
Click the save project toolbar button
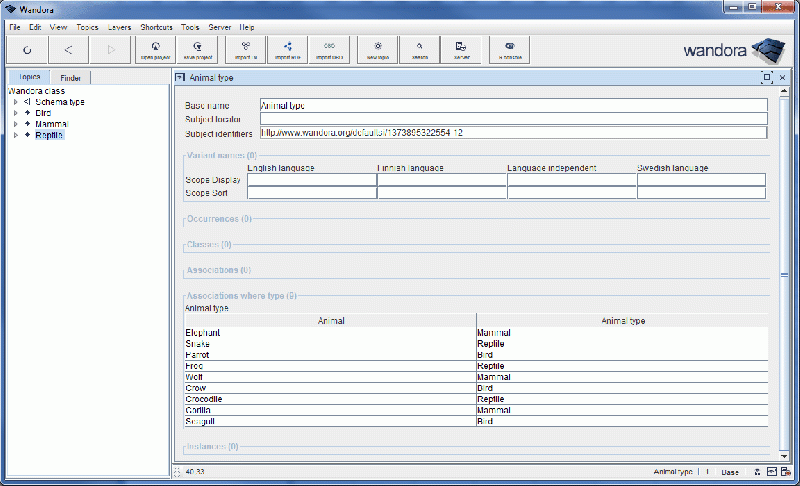pos(197,49)
